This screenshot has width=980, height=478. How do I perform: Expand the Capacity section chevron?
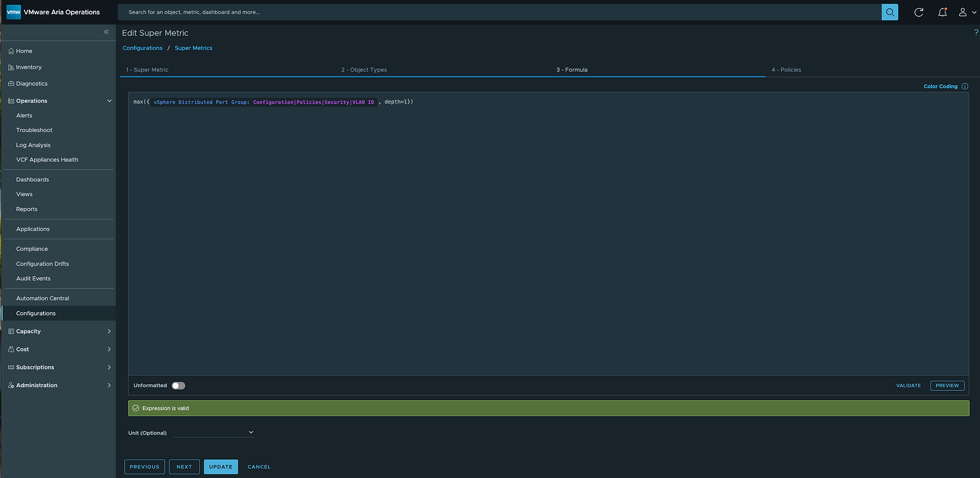coord(109,331)
